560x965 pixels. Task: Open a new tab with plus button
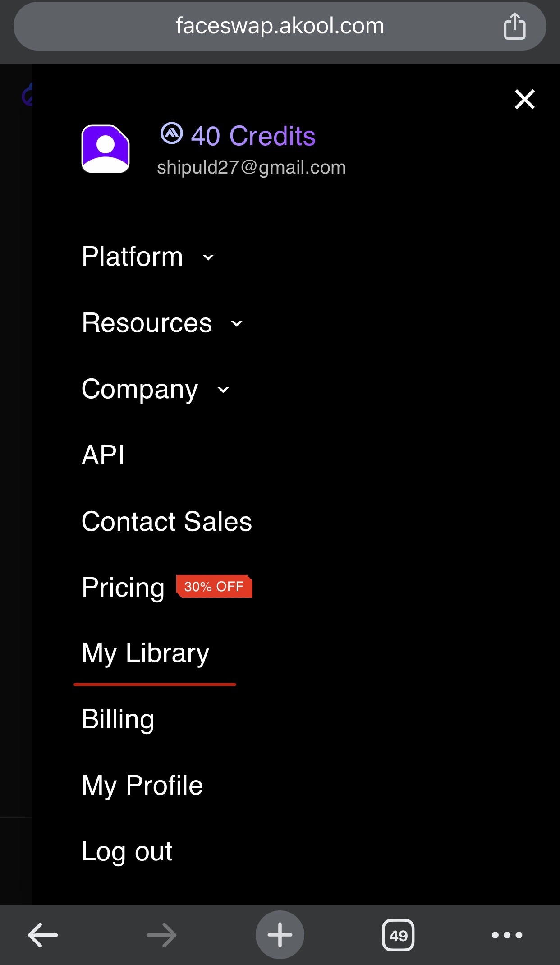[x=280, y=935]
